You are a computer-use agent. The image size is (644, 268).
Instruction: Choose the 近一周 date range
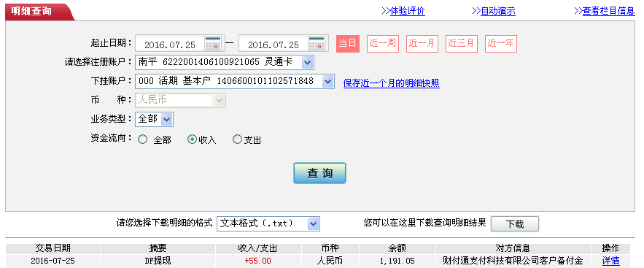[382, 44]
